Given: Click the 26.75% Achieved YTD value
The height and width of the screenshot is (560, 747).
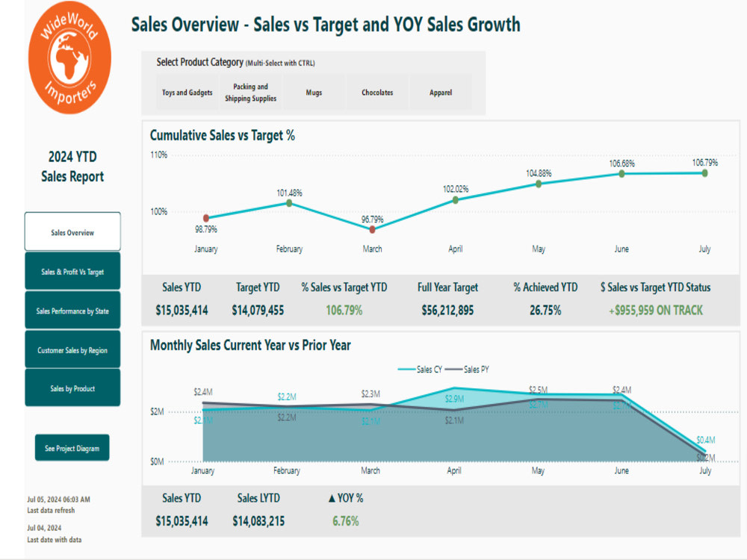Looking at the screenshot, I should pos(545,311).
